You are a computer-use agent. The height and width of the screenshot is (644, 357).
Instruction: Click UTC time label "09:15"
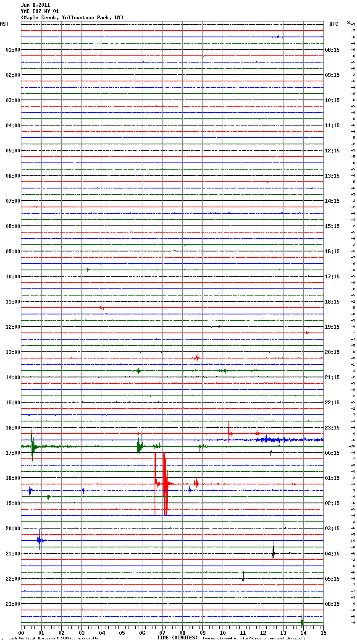(332, 75)
